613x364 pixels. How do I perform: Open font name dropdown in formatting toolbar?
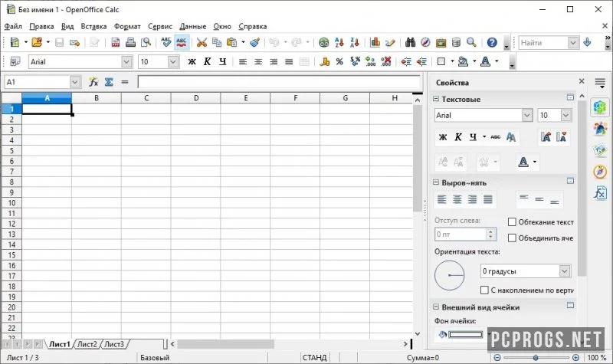coord(126,61)
